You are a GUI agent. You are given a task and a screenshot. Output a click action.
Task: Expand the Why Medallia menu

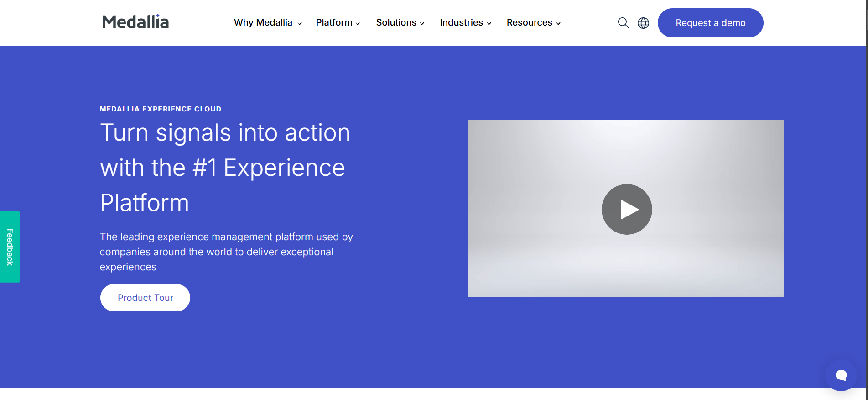[x=268, y=22]
